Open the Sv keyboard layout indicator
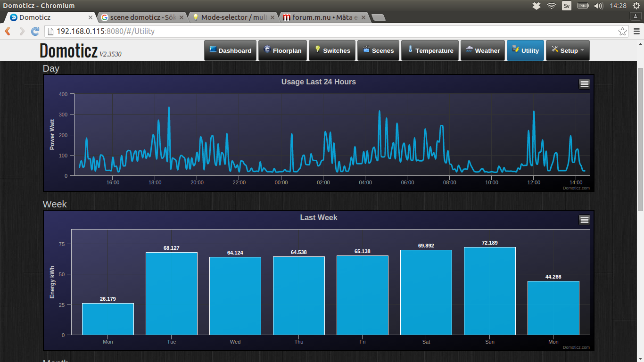The width and height of the screenshot is (644, 362). pos(567,6)
